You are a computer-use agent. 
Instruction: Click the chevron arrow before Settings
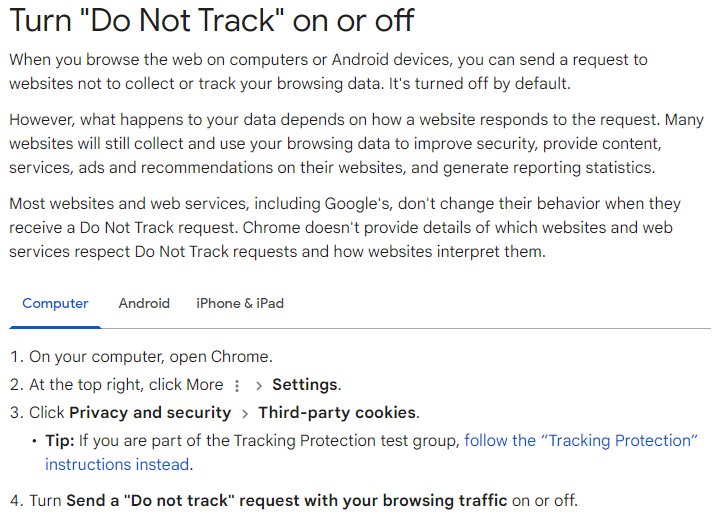coord(259,386)
